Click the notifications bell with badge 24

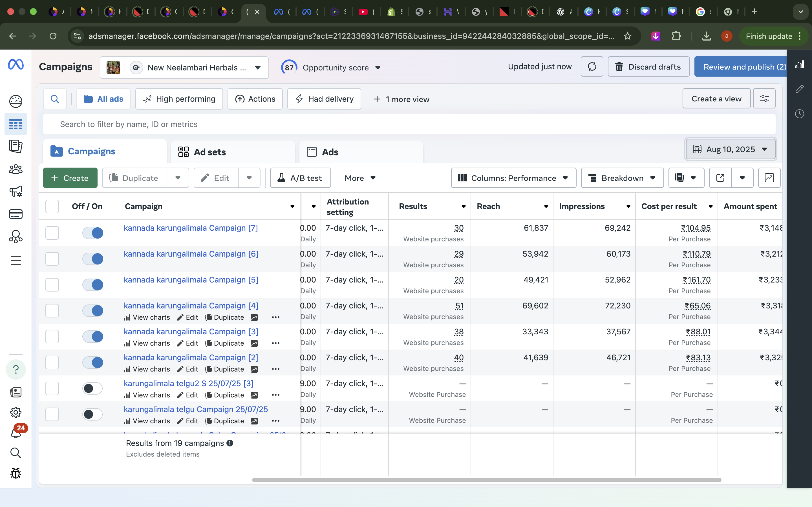tap(16, 433)
